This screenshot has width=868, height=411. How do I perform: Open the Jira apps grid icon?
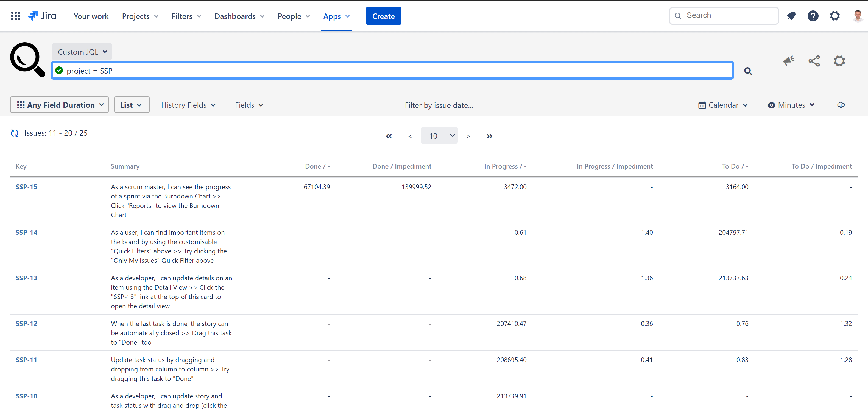15,16
